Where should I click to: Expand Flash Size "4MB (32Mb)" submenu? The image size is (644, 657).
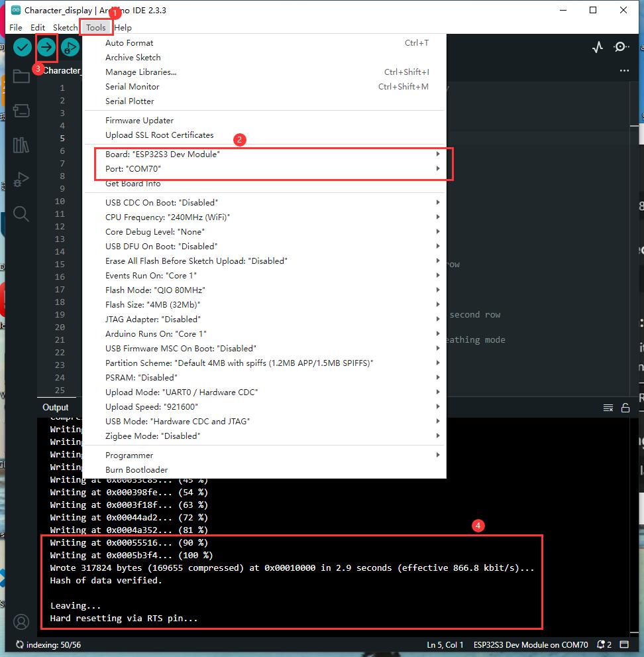click(x=264, y=305)
